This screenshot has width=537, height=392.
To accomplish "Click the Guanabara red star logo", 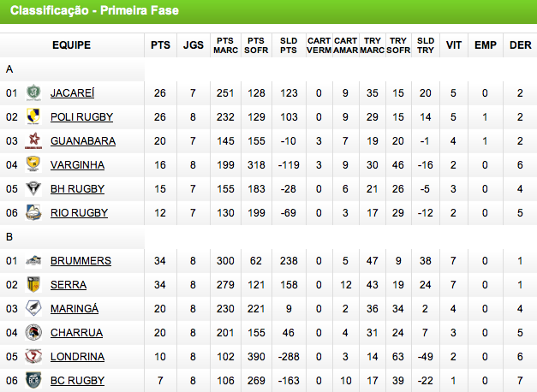I will click(33, 140).
